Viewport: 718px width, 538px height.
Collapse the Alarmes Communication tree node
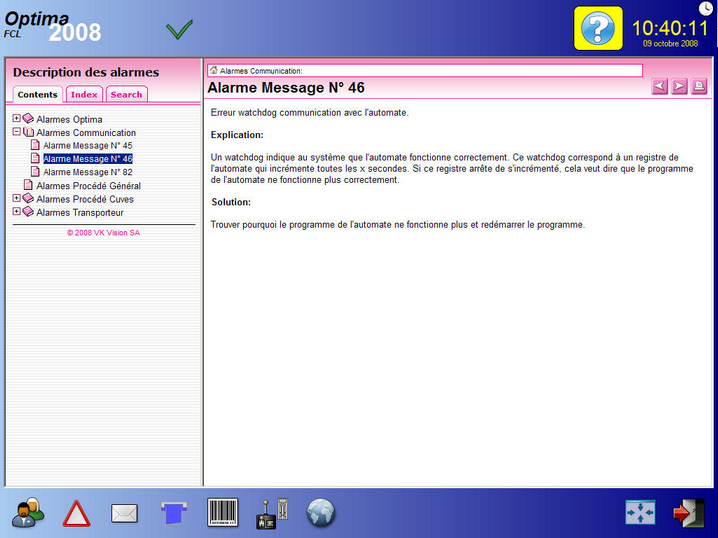[x=16, y=132]
